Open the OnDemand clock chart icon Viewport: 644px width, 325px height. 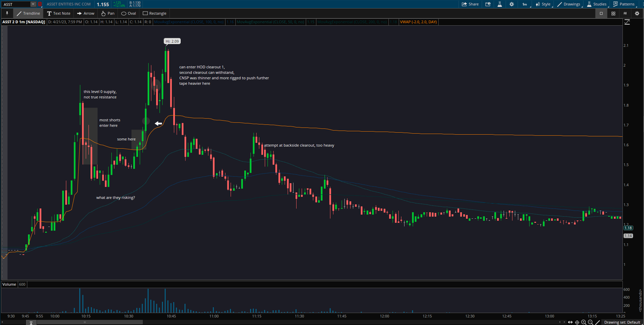click(488, 4)
